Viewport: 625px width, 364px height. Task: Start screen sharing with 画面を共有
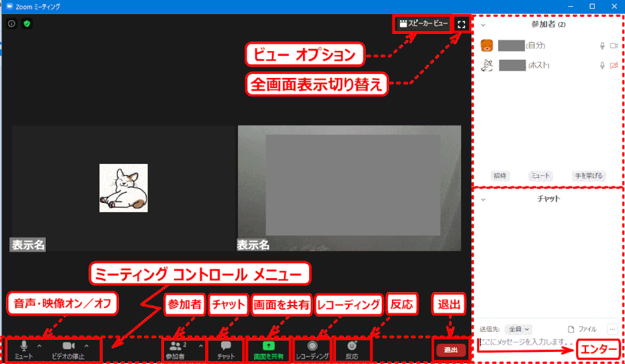tap(269, 350)
